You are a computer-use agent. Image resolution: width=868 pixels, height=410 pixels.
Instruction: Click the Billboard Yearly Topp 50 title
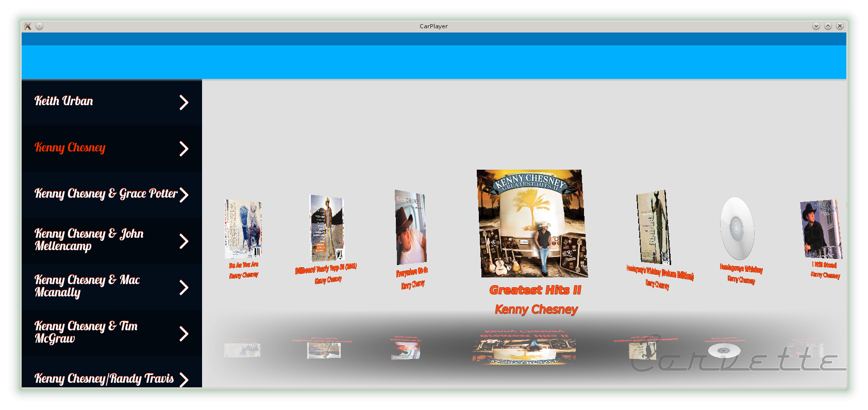pyautogui.click(x=326, y=269)
